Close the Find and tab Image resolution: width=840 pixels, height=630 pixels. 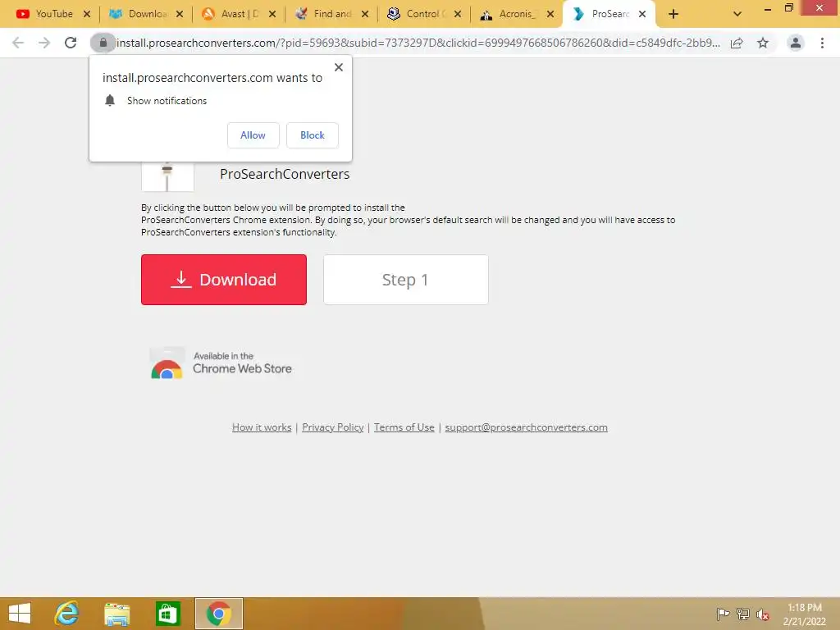365,14
